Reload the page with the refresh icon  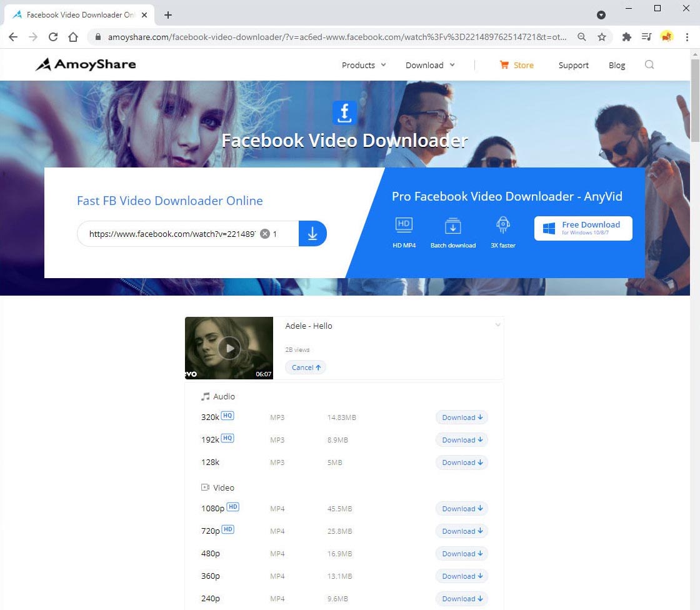[53, 37]
